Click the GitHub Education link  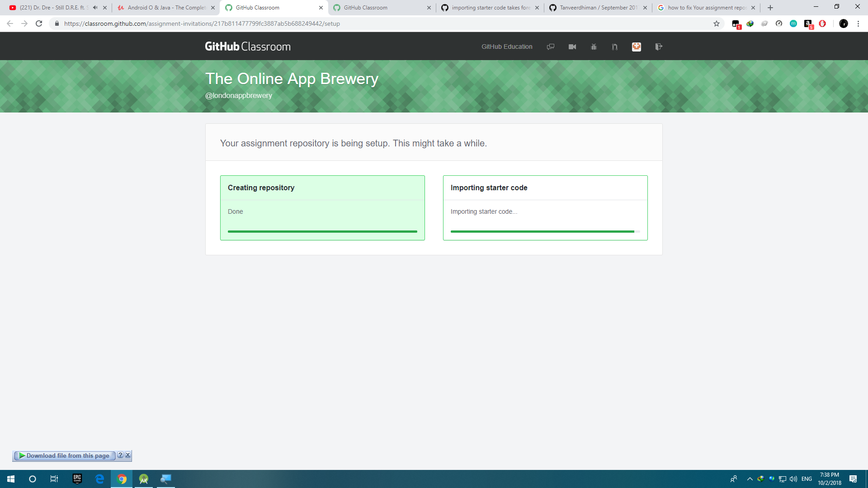click(507, 47)
